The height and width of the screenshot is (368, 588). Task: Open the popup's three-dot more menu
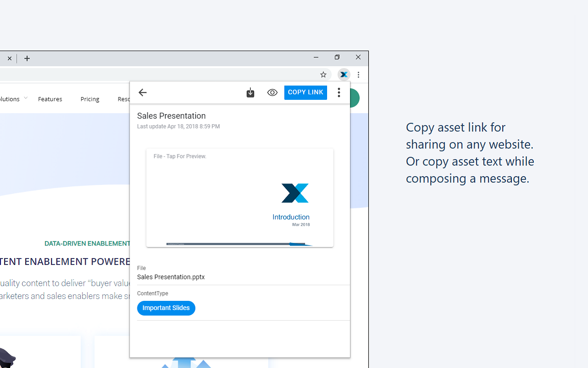pyautogui.click(x=339, y=92)
